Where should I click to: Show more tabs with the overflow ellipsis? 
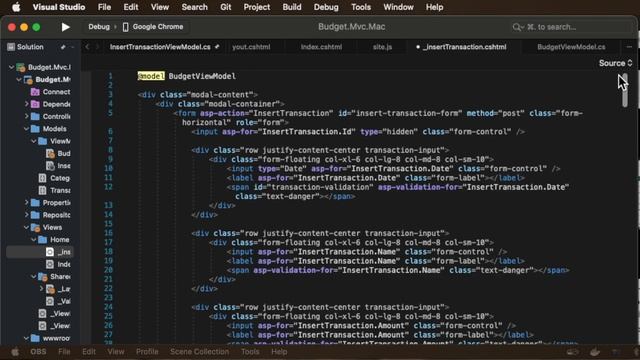pos(629,47)
